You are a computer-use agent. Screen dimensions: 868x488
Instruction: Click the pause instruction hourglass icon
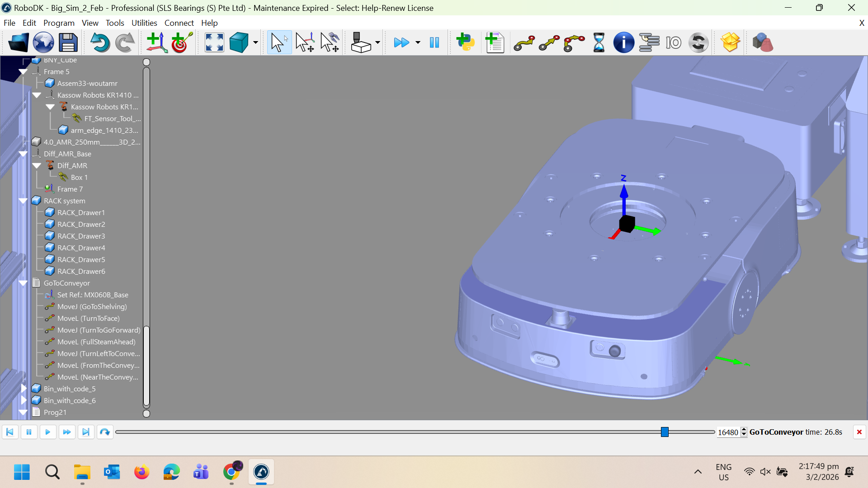point(599,42)
